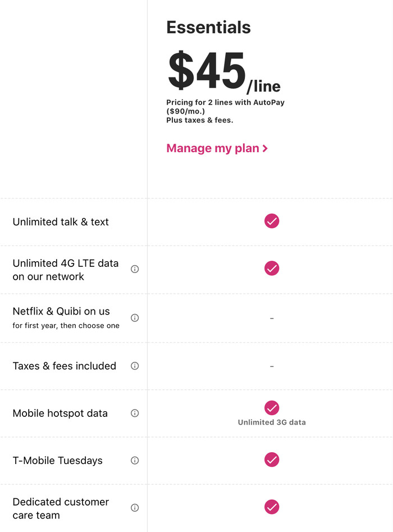Image resolution: width=393 pixels, height=532 pixels.
Task: Click the Dedicated customer care team checkmark
Action: click(x=272, y=507)
